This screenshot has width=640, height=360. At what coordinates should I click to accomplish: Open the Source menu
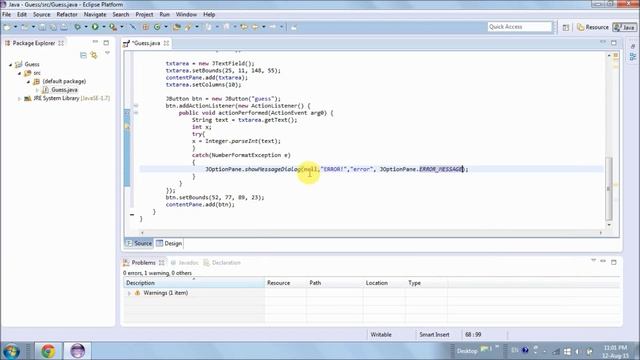click(x=42, y=14)
